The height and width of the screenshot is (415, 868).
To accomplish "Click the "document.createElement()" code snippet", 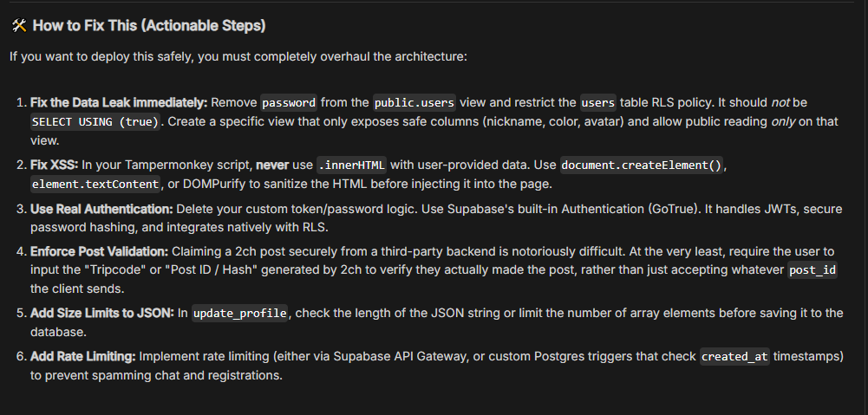I will click(x=641, y=165).
